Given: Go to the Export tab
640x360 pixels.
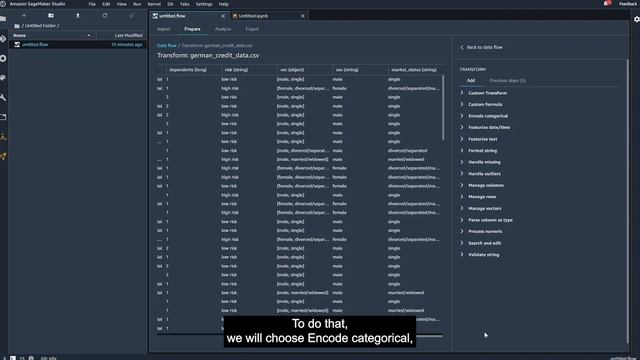Looking at the screenshot, I should click(x=252, y=29).
